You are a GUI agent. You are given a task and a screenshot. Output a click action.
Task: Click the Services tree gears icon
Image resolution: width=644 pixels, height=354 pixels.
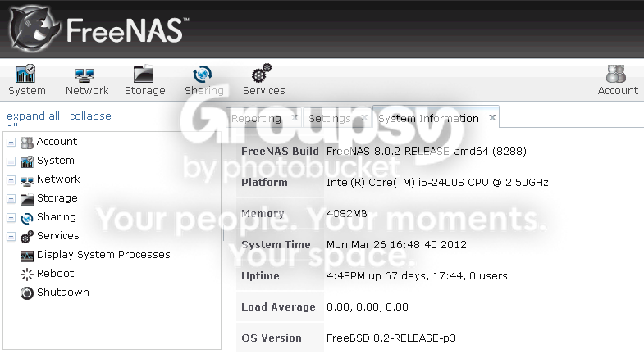[27, 237]
